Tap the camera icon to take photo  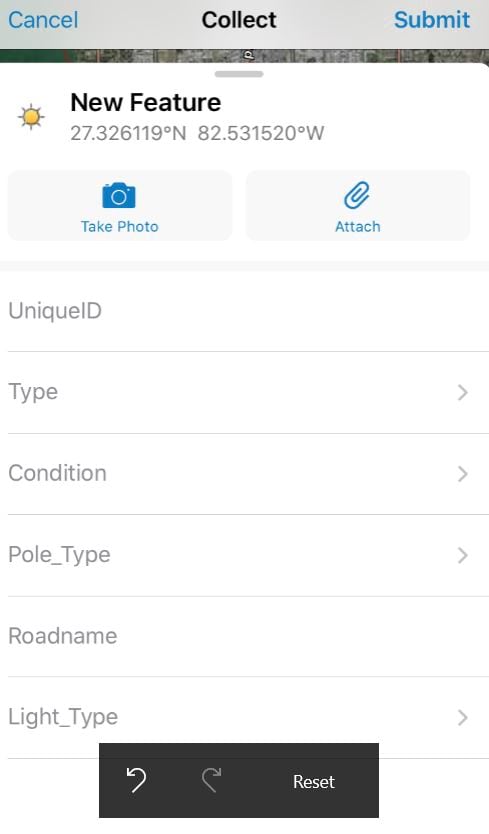[x=119, y=196]
